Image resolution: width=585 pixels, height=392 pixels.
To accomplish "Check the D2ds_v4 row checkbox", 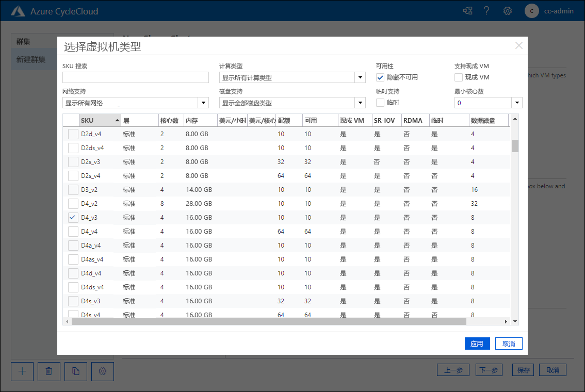I will tap(73, 148).
